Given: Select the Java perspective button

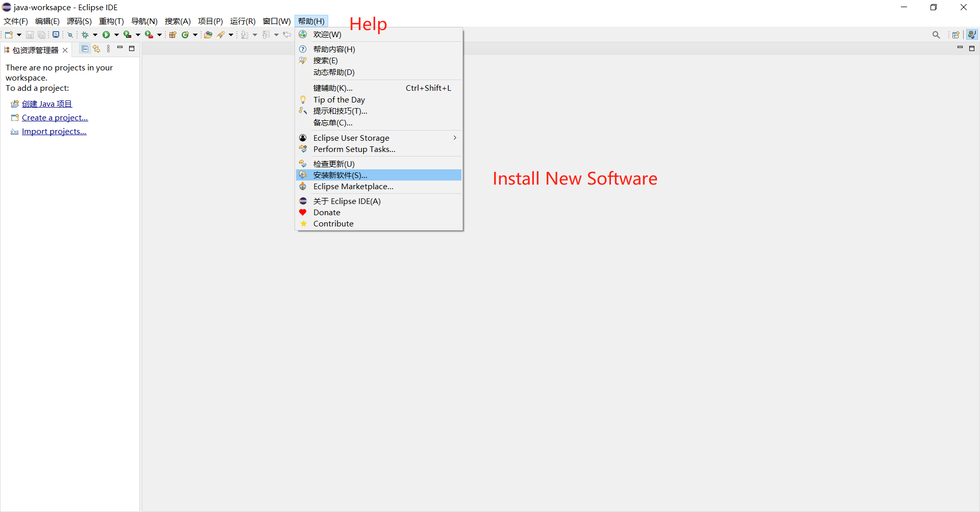Looking at the screenshot, I should pos(972,35).
